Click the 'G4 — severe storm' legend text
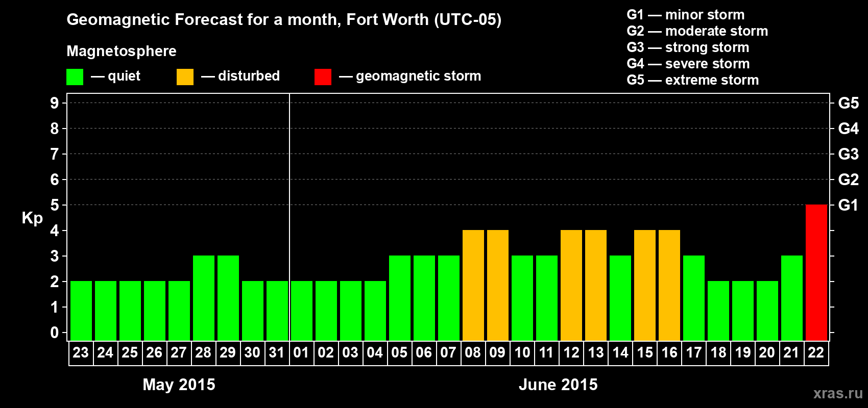Viewport: 868px width, 408px height. [688, 64]
